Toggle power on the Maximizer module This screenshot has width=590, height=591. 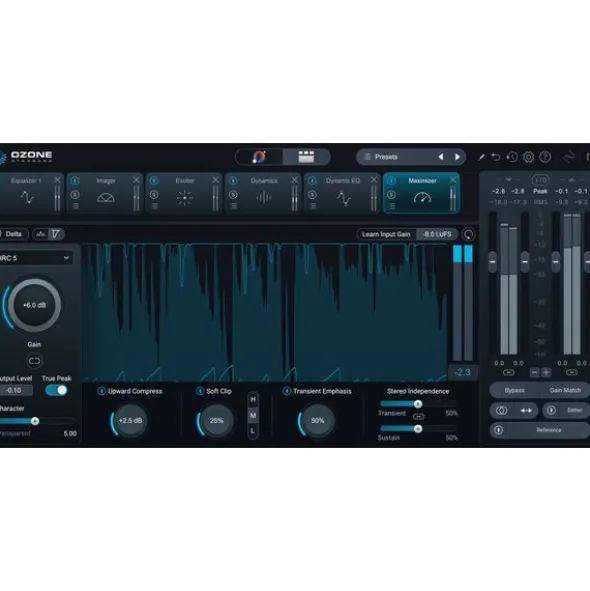click(x=391, y=181)
